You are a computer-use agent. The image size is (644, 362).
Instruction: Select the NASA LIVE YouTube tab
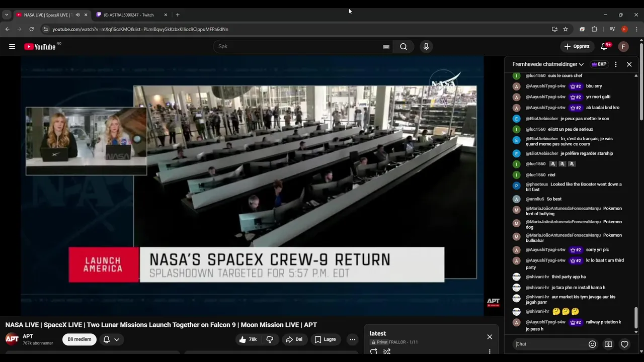pos(48,15)
